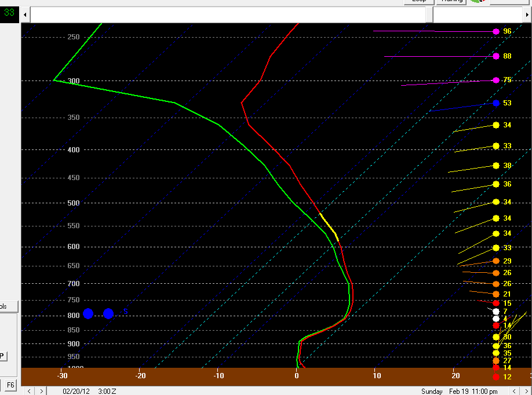Click the magenta wind dot labeled 88
The width and height of the screenshot is (532, 395).
(x=496, y=56)
